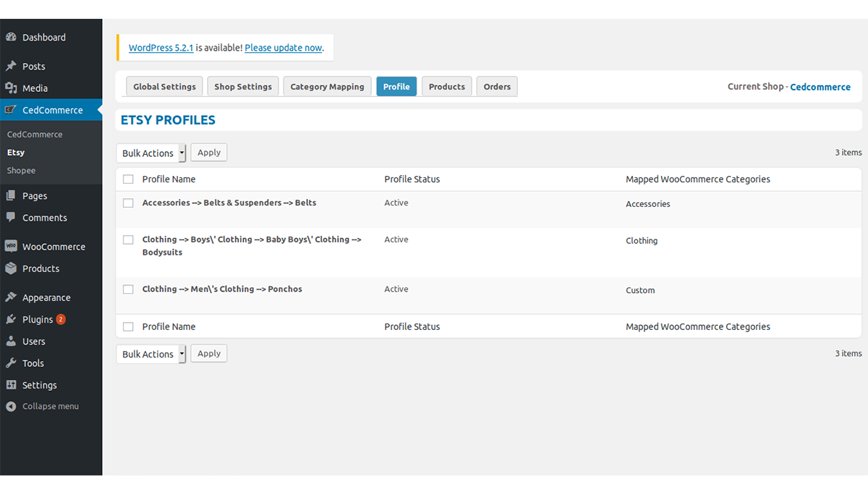The width and height of the screenshot is (868, 495).
Task: Open the Media library icon
Action: coord(12,88)
